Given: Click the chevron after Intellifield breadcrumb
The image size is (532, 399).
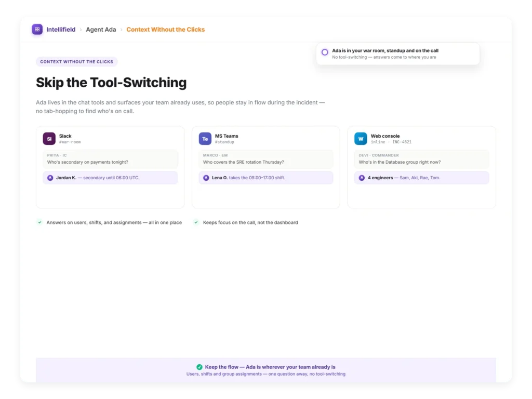Looking at the screenshot, I should point(81,30).
